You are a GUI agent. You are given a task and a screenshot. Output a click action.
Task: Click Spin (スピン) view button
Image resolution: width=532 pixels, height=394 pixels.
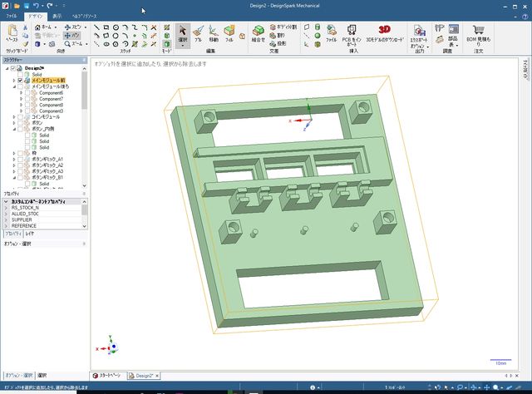click(73, 27)
